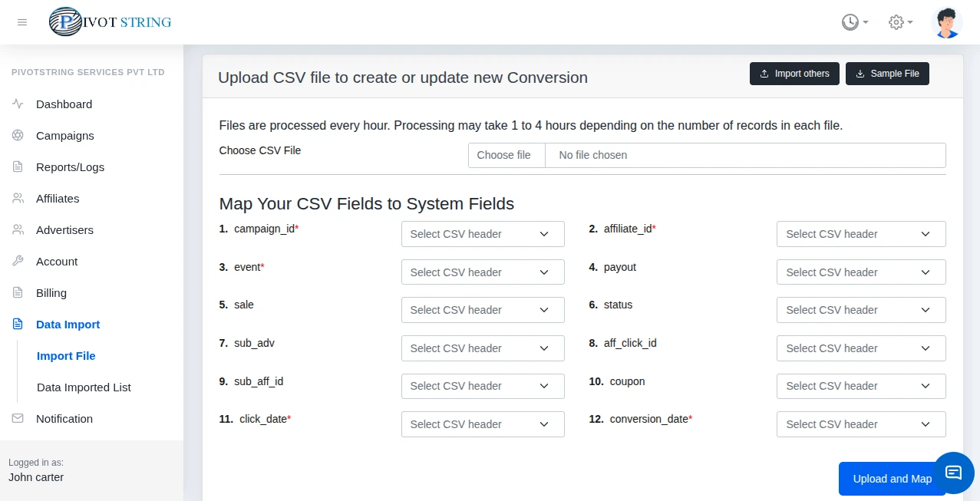This screenshot has width=980, height=501.
Task: Open the chat bubble icon at bottom right
Action: [954, 473]
